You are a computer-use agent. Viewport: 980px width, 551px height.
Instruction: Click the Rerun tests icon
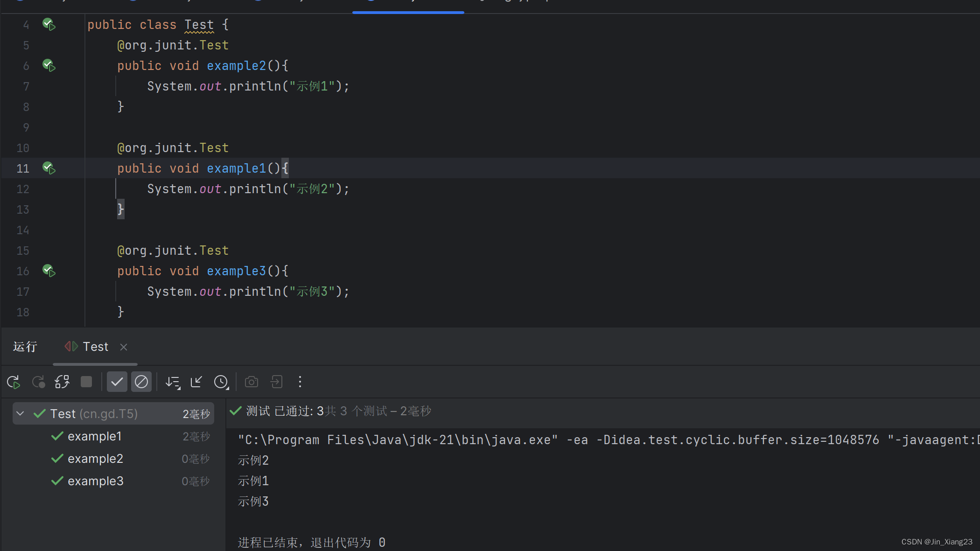point(14,382)
